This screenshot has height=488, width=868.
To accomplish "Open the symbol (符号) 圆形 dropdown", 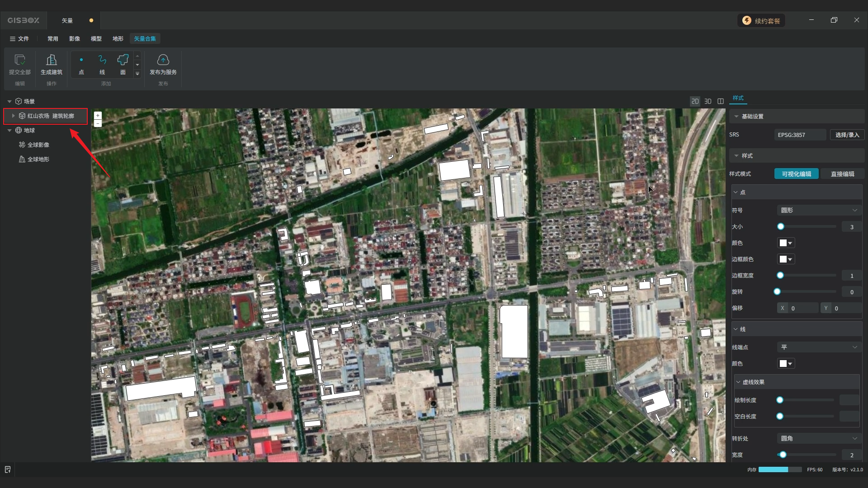I will (819, 210).
